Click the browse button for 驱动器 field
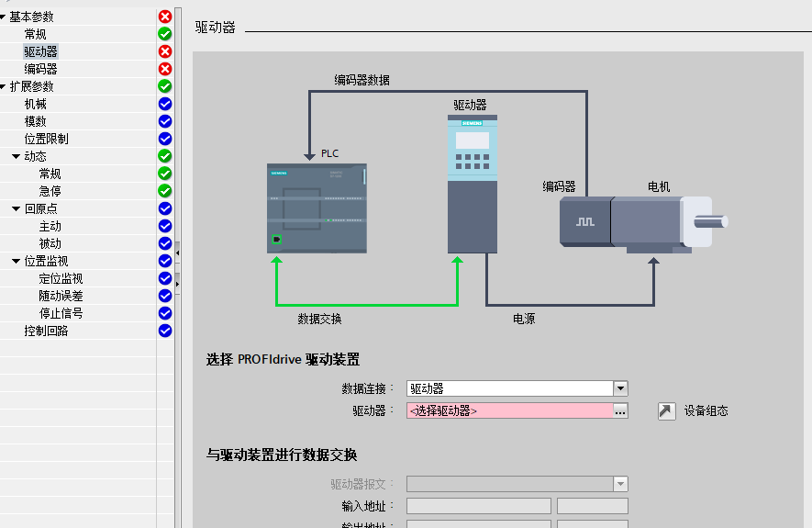 point(620,411)
